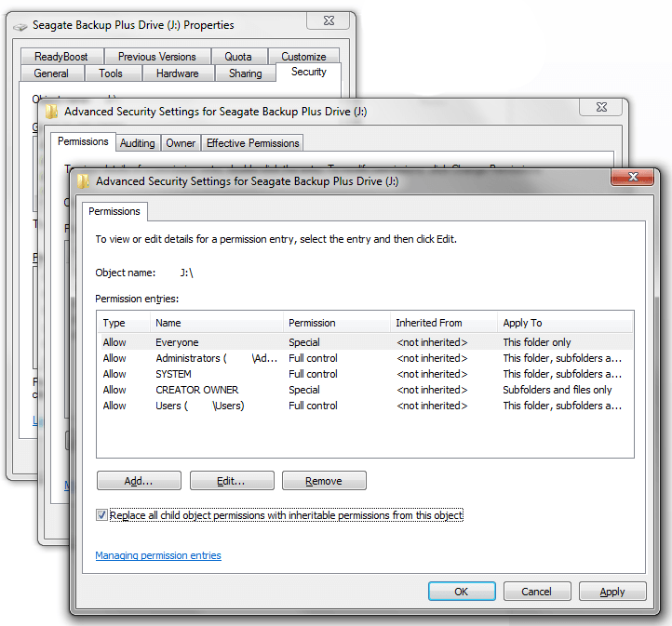Screen dimensions: 672x626
Task: Open the Owner tab in middle window
Action: pos(181,143)
